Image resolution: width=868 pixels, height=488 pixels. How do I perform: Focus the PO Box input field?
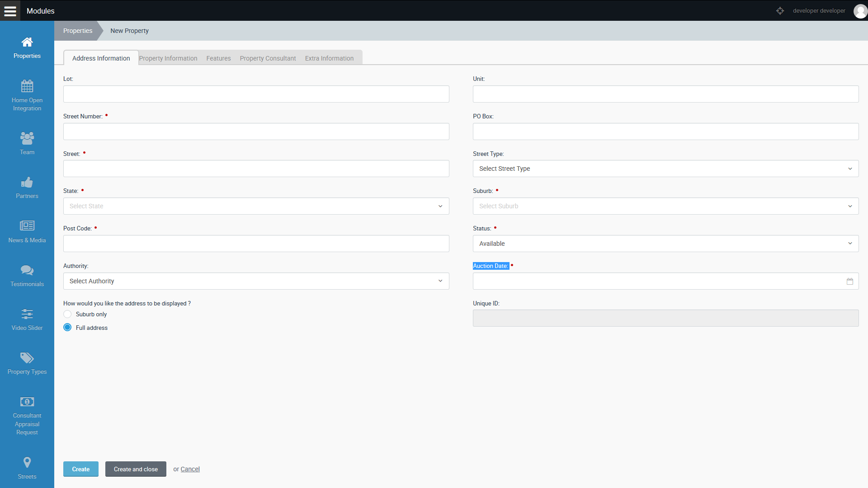coord(665,131)
